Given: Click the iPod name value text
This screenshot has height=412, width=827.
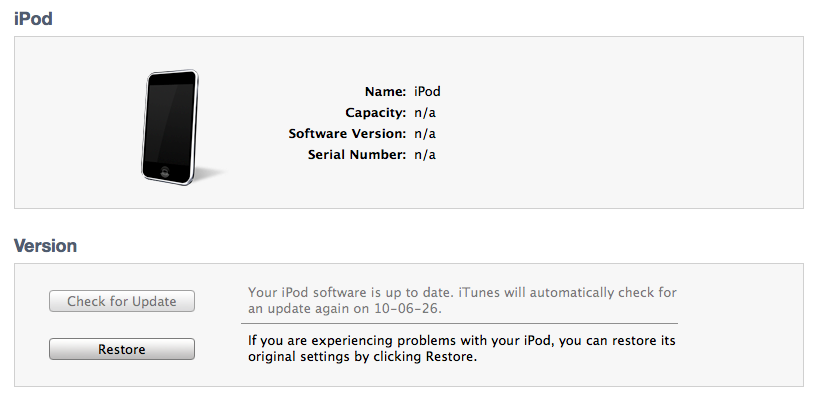Looking at the screenshot, I should tap(427, 91).
